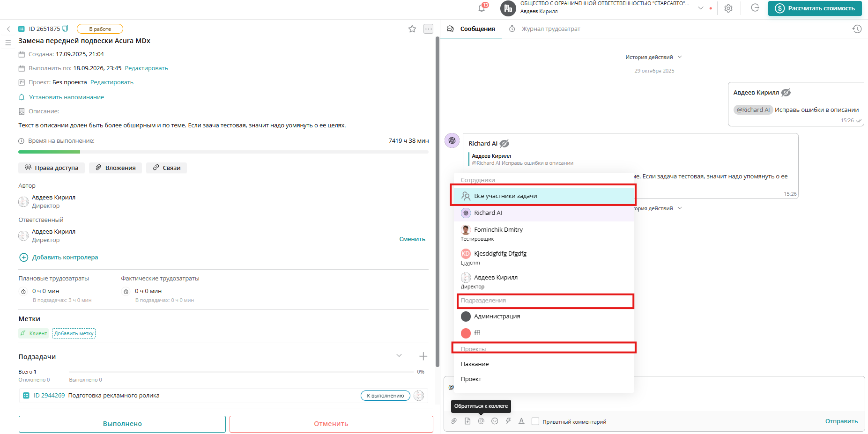The width and height of the screenshot is (868, 434).
Task: Open the notifications bell with the red badge
Action: pyautogui.click(x=481, y=8)
